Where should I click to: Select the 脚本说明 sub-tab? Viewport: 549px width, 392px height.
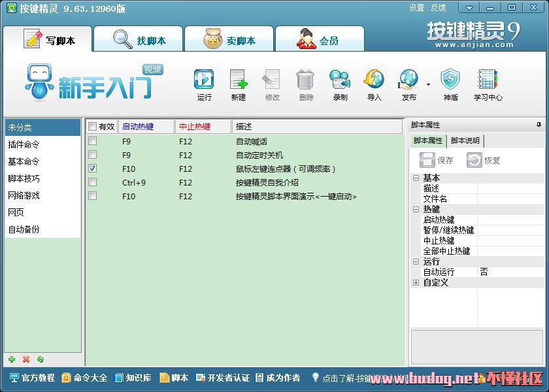coord(465,140)
